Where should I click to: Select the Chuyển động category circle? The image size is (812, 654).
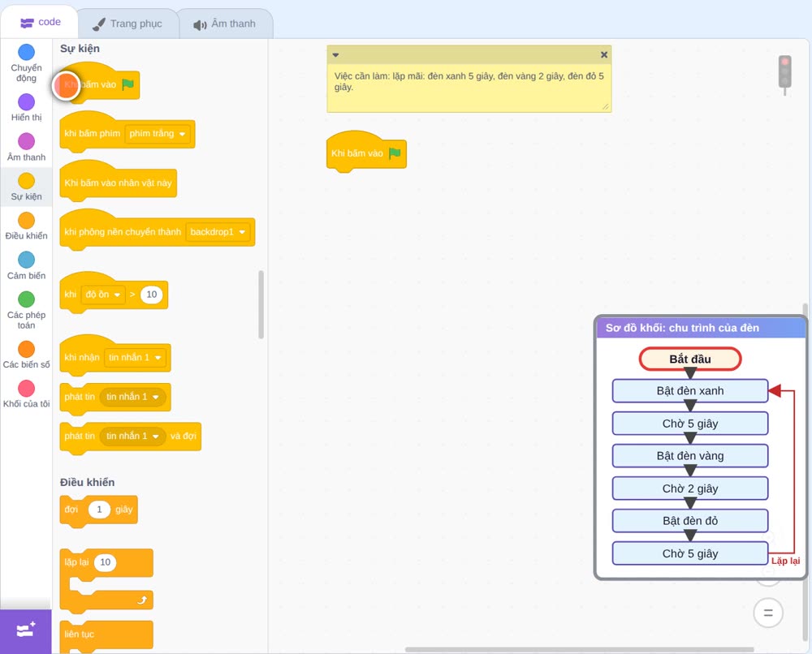pos(27,52)
